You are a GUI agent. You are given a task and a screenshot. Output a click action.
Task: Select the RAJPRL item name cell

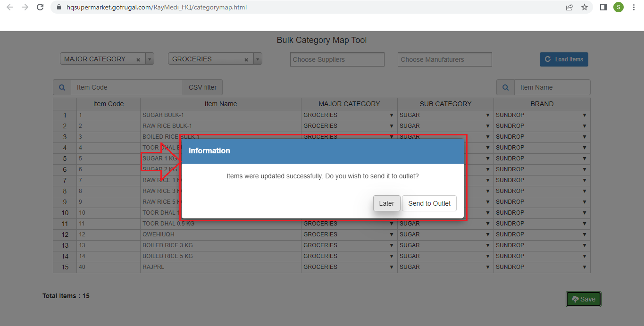221,267
